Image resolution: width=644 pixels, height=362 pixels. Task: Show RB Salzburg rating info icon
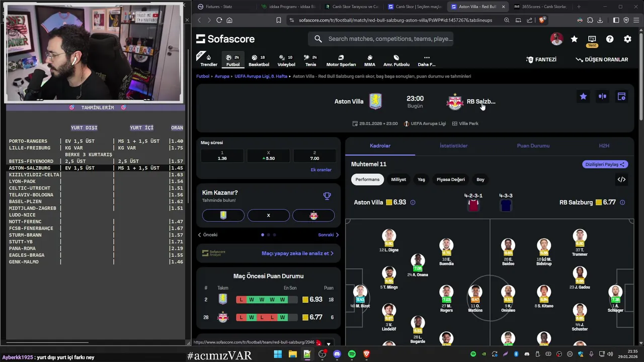click(x=622, y=203)
